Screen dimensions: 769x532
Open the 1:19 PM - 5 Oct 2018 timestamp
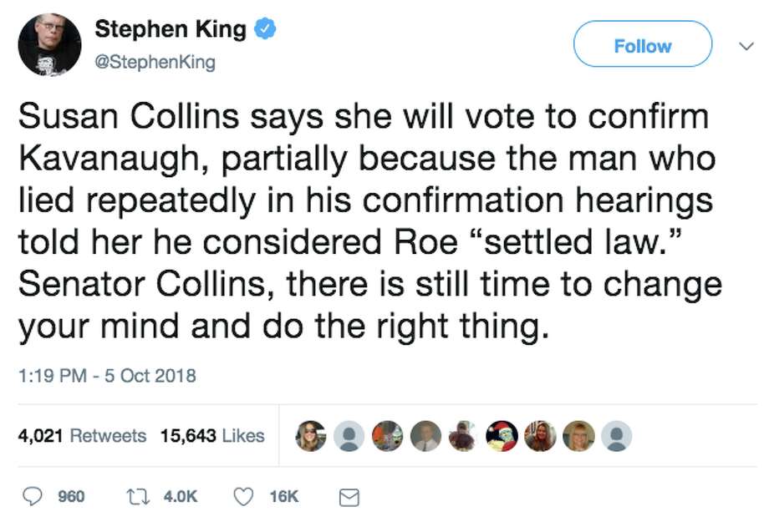(x=107, y=375)
